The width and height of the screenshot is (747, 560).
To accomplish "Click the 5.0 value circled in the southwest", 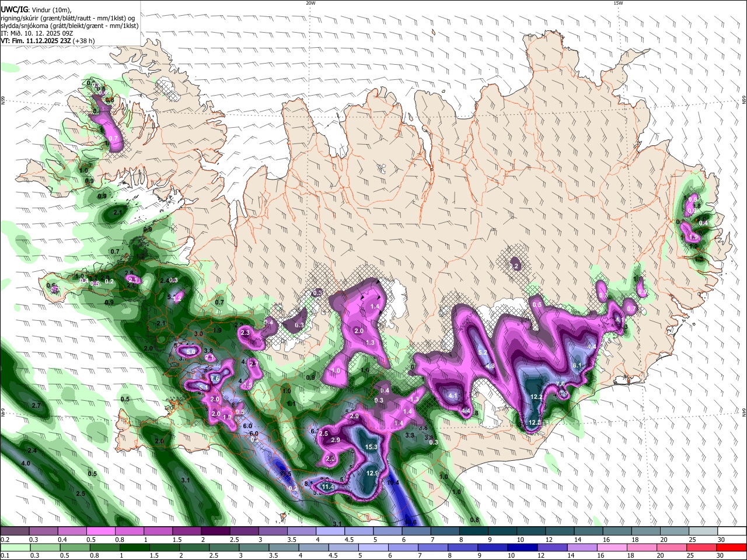I will point(191,352).
